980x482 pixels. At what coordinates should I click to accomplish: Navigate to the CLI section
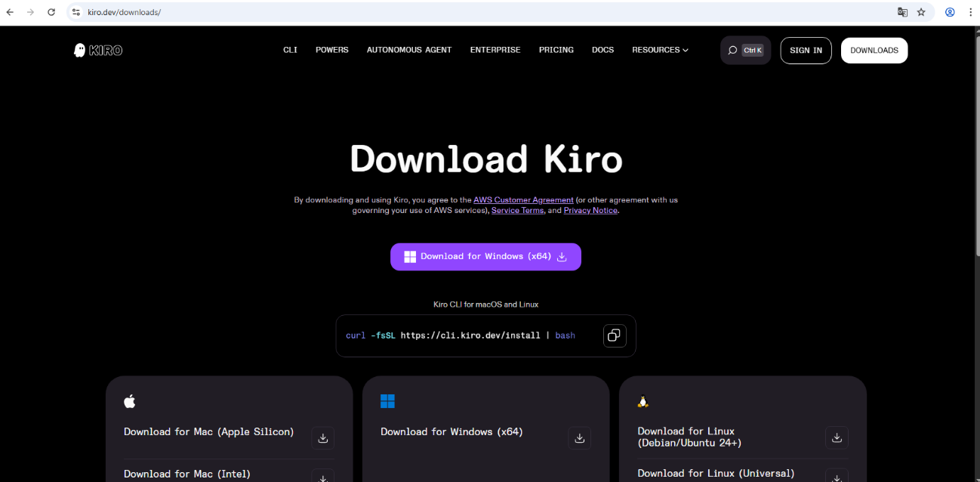tap(290, 50)
